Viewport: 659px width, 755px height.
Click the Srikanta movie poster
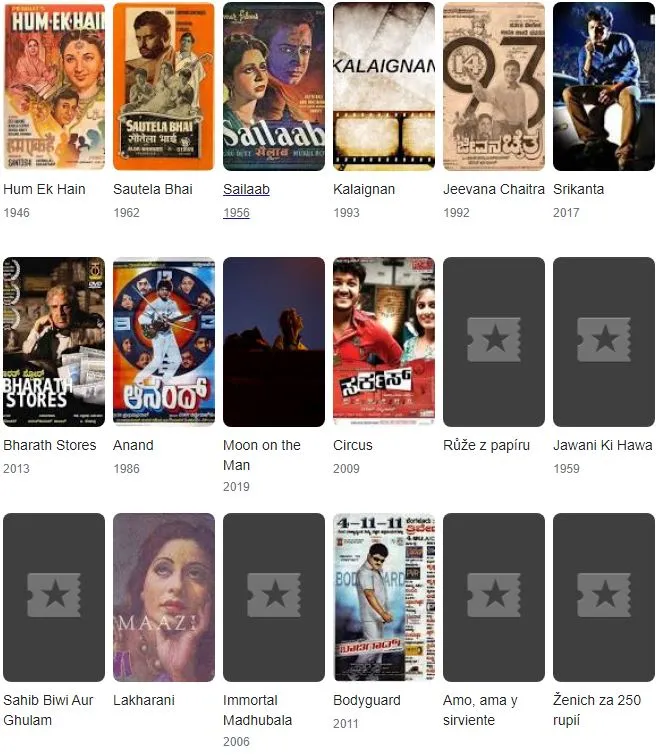[604, 86]
